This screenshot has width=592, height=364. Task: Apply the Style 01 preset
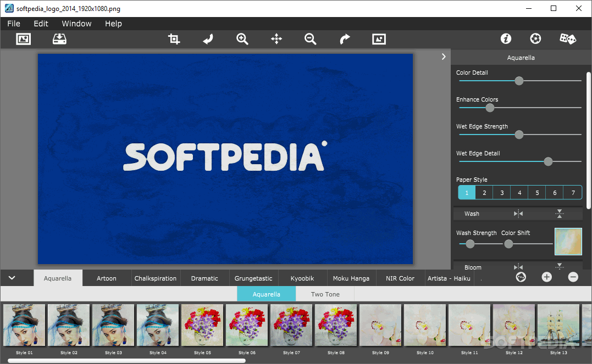pos(24,325)
